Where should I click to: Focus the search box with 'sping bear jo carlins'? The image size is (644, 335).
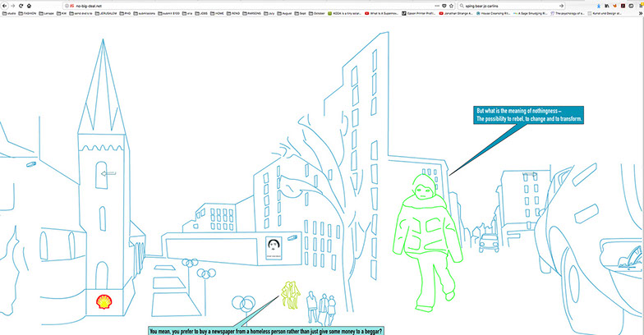[x=509, y=5]
